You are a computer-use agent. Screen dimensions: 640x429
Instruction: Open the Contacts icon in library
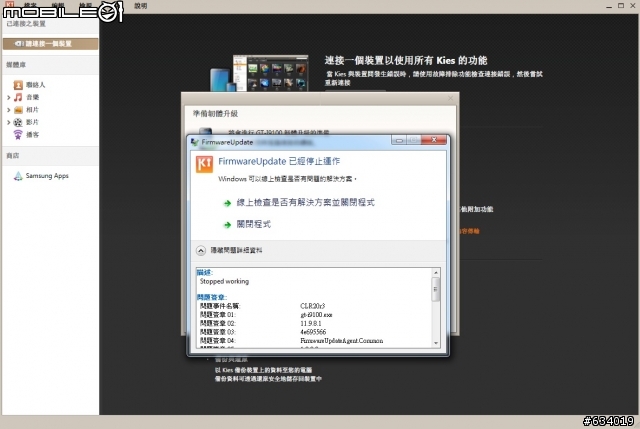point(18,85)
